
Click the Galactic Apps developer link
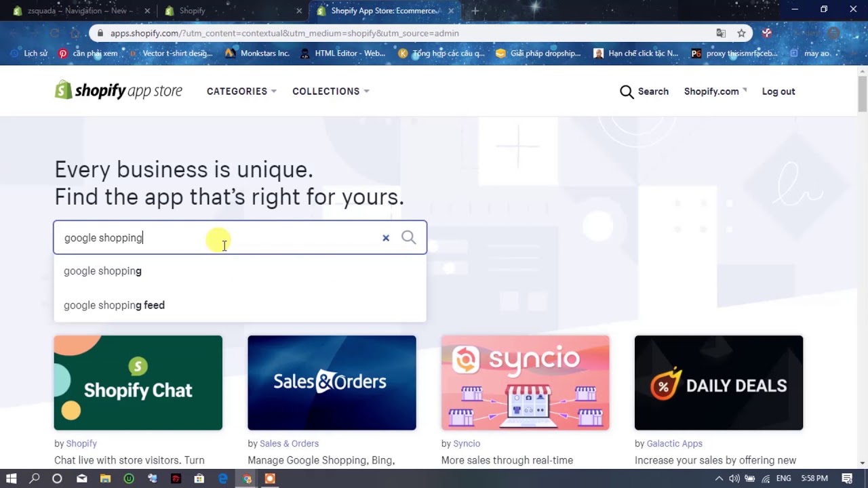[x=674, y=443]
